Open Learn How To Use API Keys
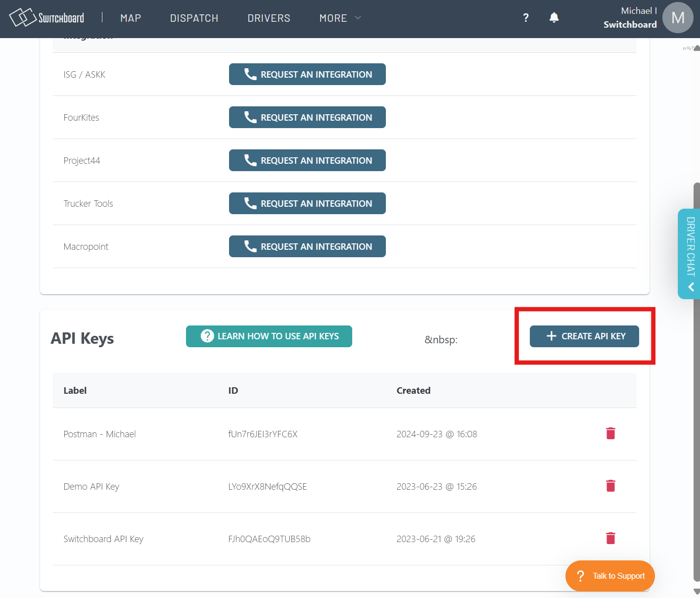 tap(269, 336)
